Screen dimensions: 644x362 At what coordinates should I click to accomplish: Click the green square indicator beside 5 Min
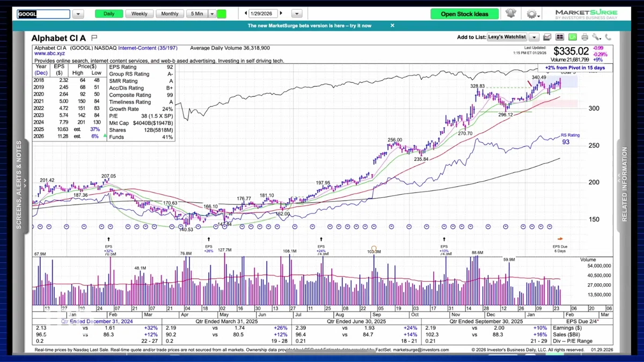[222, 14]
